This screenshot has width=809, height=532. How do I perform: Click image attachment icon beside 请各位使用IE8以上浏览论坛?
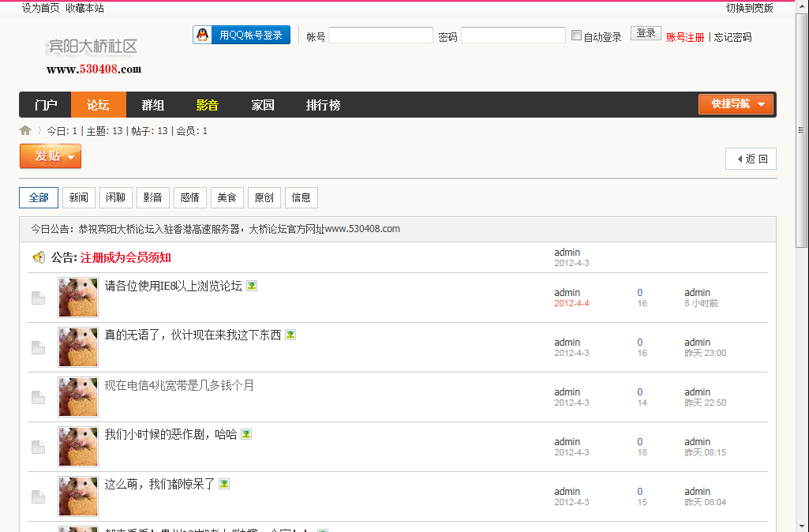(x=252, y=286)
